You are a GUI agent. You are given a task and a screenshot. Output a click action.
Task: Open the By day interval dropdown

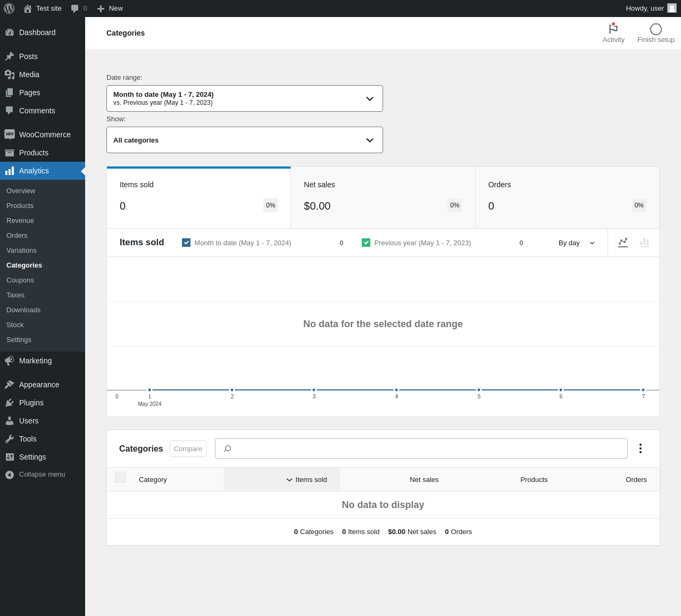576,243
